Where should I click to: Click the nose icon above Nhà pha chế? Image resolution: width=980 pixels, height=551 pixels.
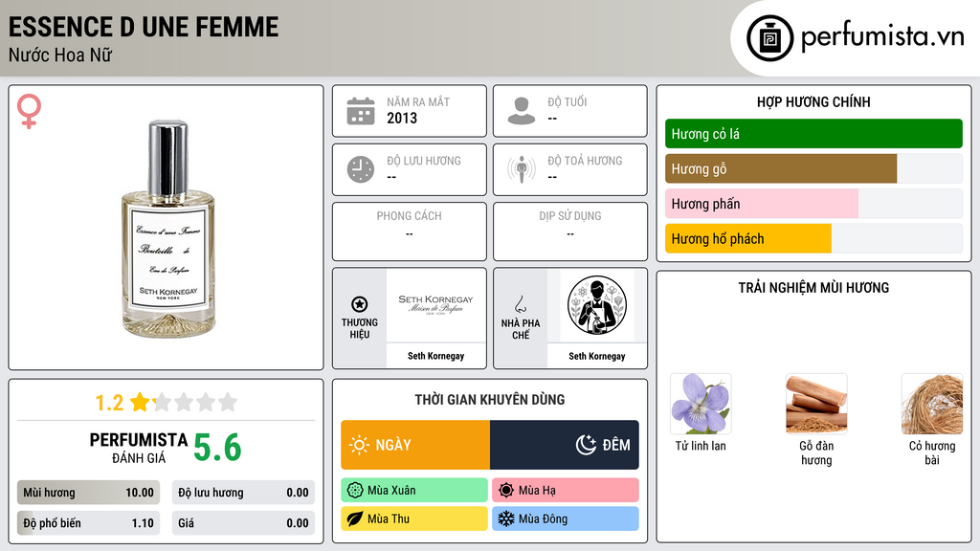tap(520, 304)
